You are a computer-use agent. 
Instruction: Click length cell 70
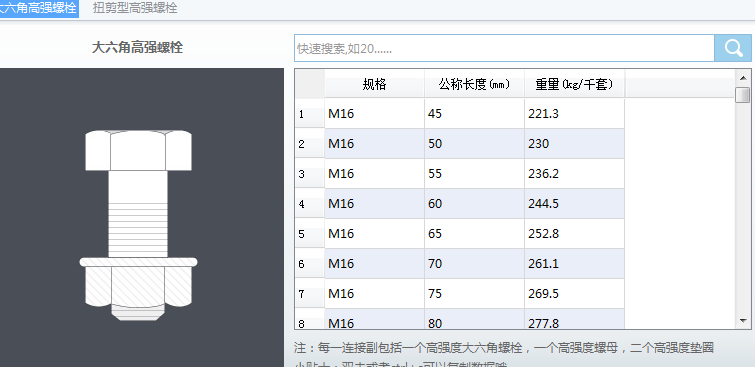[x=474, y=263]
